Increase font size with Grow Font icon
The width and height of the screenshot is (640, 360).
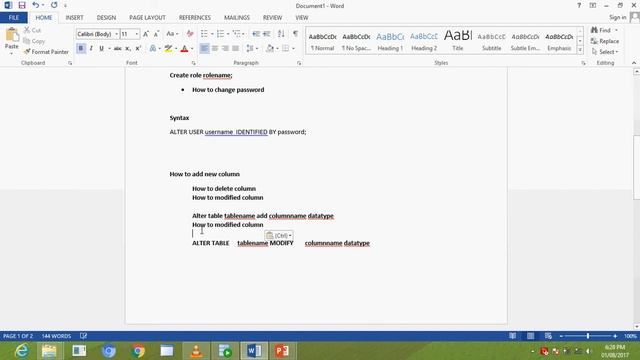pyautogui.click(x=146, y=34)
